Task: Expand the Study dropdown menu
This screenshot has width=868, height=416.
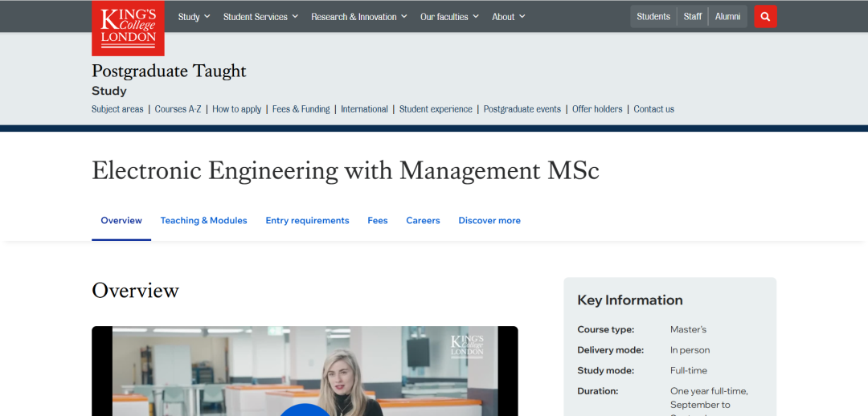Action: point(194,17)
